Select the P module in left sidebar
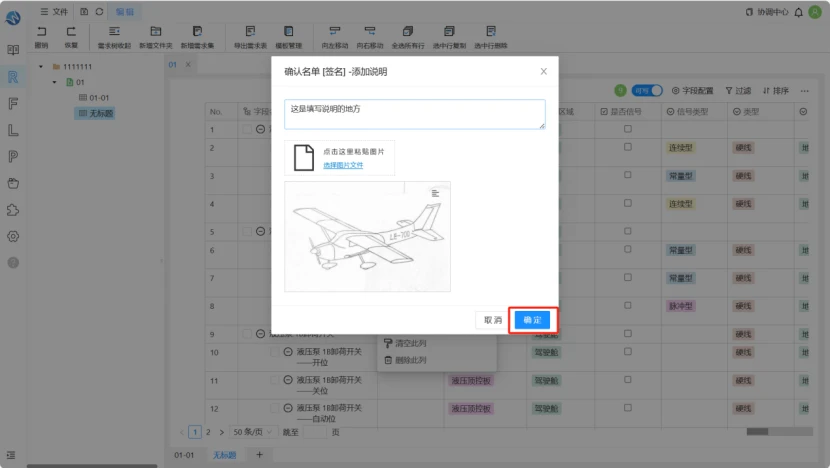 click(13, 156)
